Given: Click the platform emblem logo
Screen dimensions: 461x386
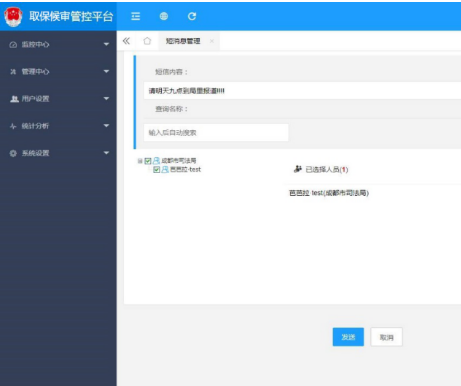Looking at the screenshot, I should [13, 16].
